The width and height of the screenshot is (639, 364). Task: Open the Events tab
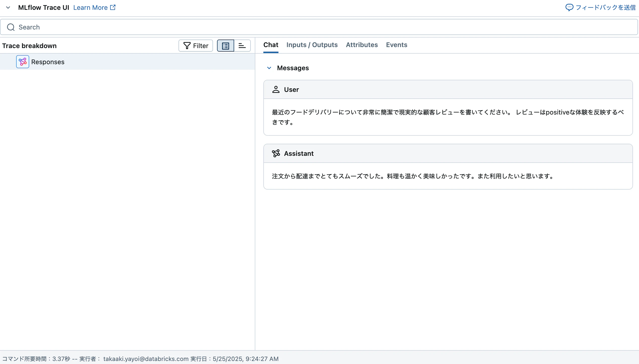coord(397,45)
